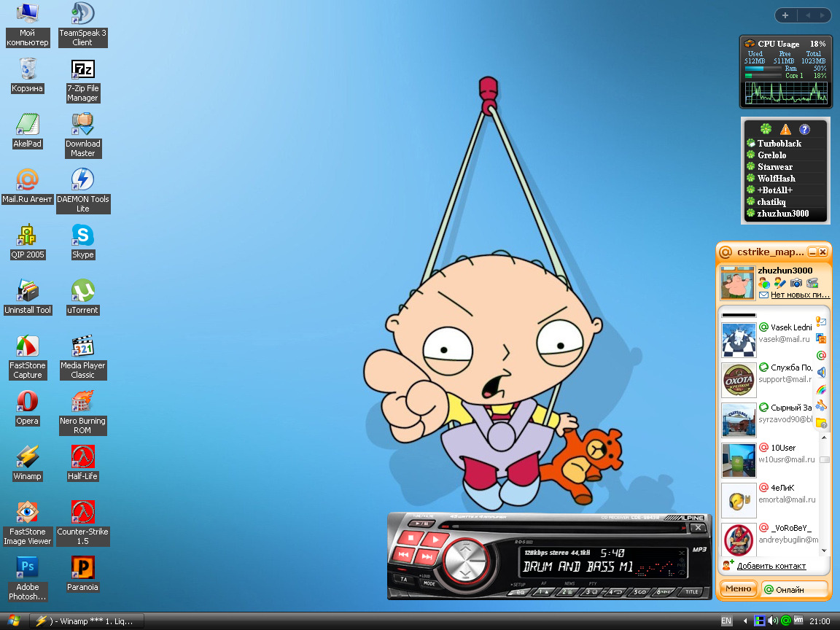840x630 pixels.
Task: Skip to next track in Winamp
Action: [427, 556]
